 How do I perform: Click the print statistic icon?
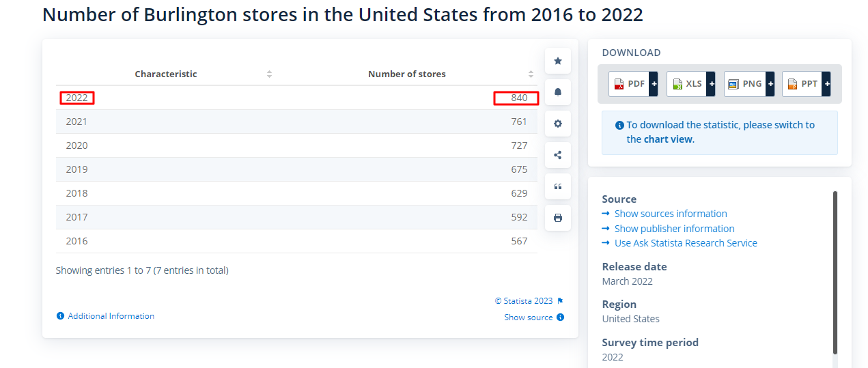pos(558,218)
